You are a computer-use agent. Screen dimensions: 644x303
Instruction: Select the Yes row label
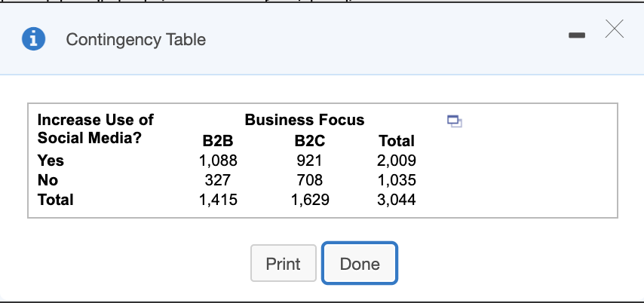pos(51,160)
